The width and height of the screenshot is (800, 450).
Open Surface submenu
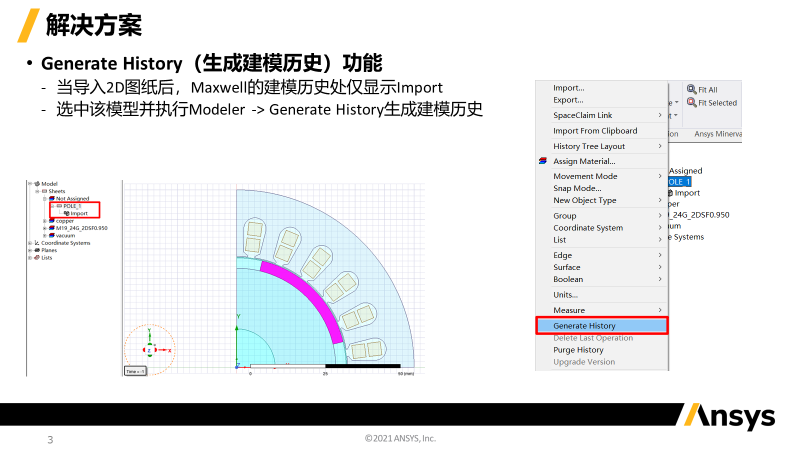[566, 267]
